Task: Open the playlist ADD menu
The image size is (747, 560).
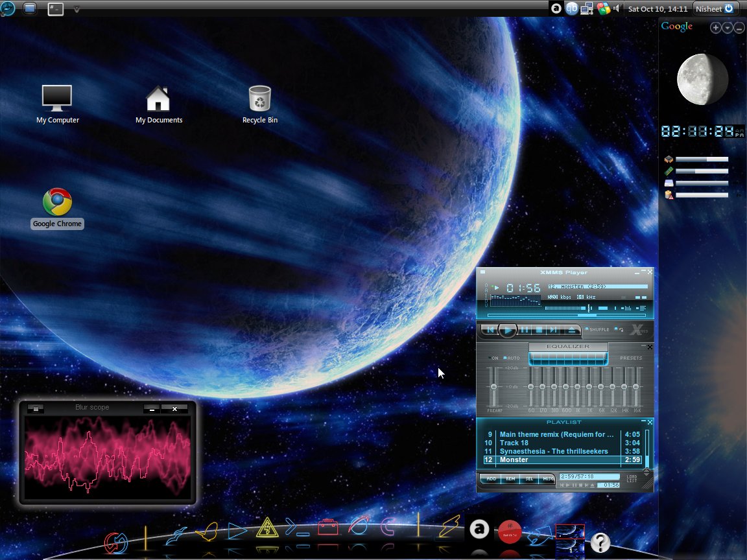Action: [x=491, y=478]
